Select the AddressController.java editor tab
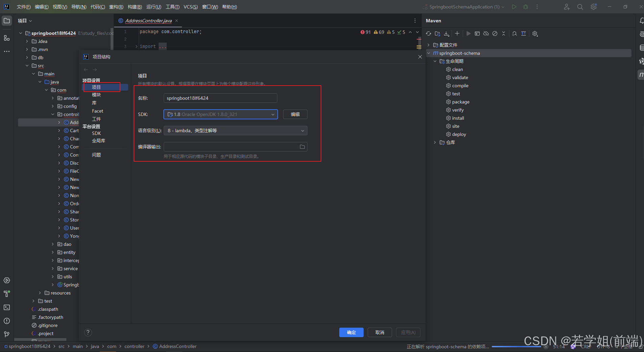Viewport: 644px width, 352px height. pos(147,21)
